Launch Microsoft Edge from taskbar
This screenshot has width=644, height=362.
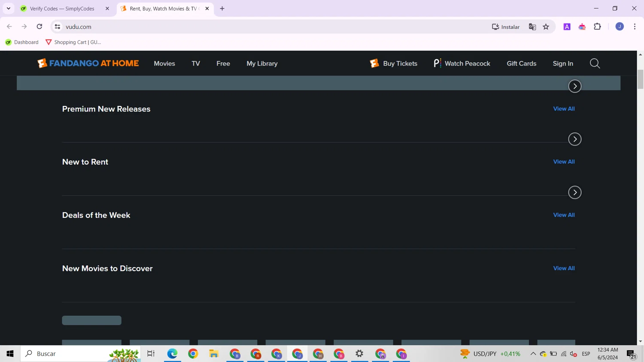pos(172,354)
